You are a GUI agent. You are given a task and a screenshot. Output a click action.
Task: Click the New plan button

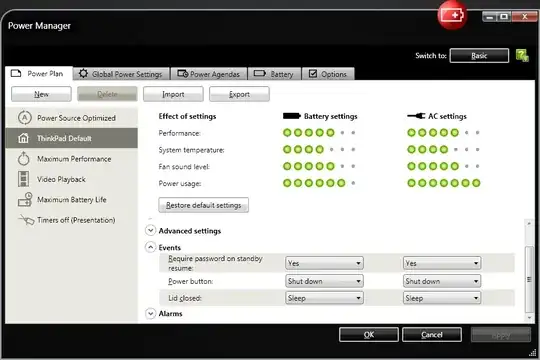click(x=41, y=94)
